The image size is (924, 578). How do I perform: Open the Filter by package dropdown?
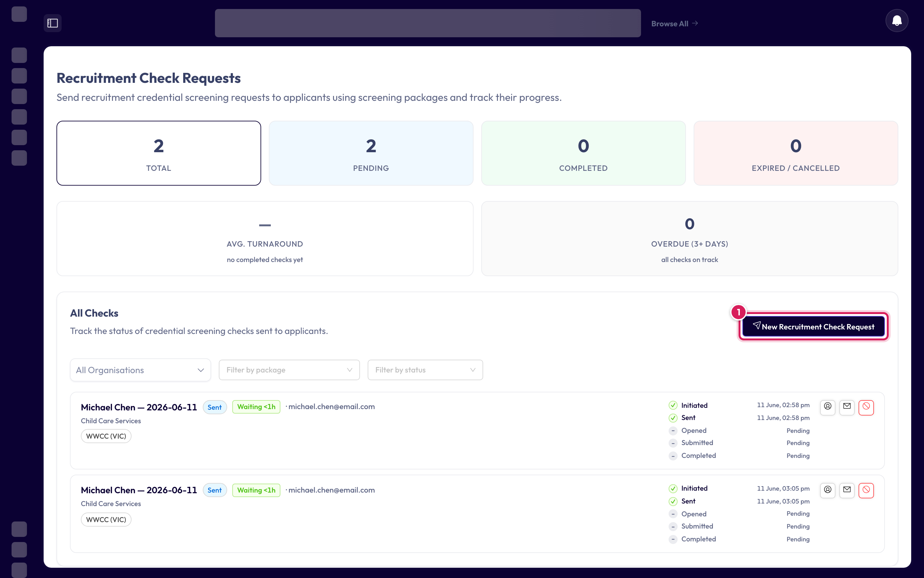[289, 370]
